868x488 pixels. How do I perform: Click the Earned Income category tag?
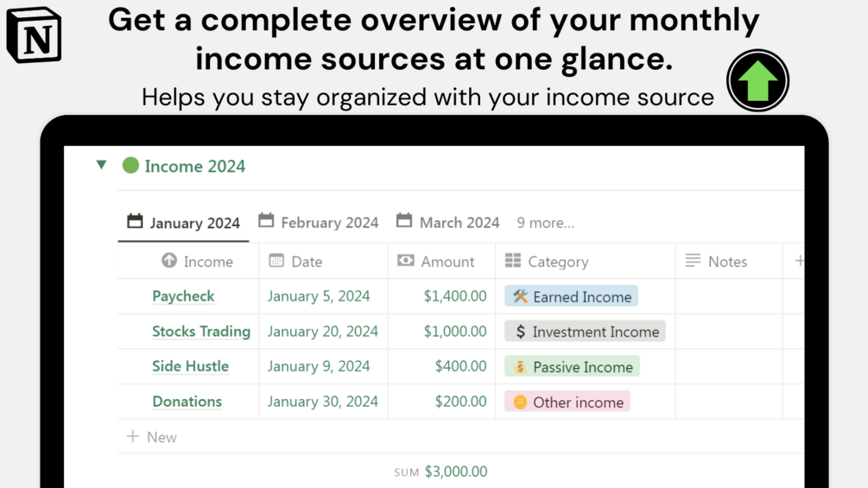pos(572,296)
